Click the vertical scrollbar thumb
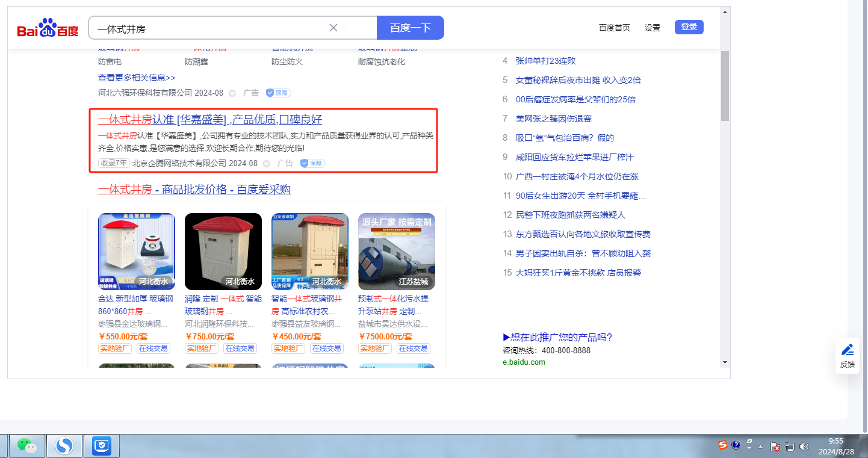868x458 pixels. pos(725,86)
